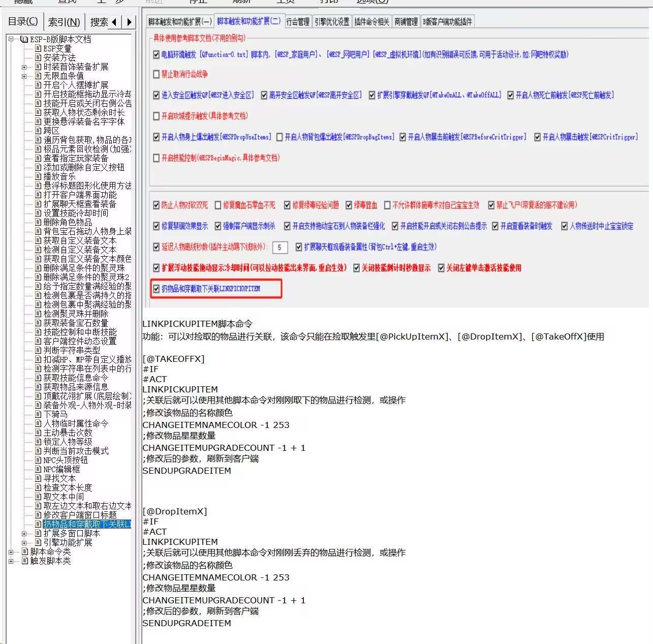This screenshot has height=644, width=653.
Task: Open the 设置技能冷却时间 topic
Action: tap(76, 213)
